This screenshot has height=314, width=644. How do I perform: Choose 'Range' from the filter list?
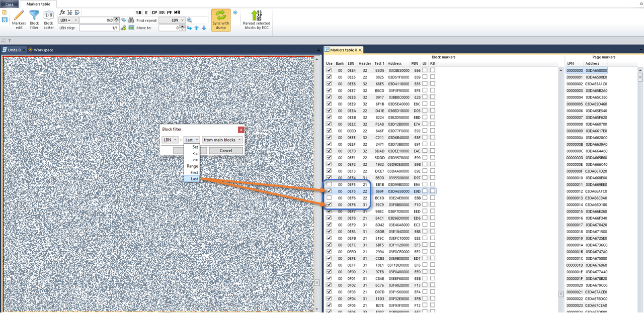192,166
